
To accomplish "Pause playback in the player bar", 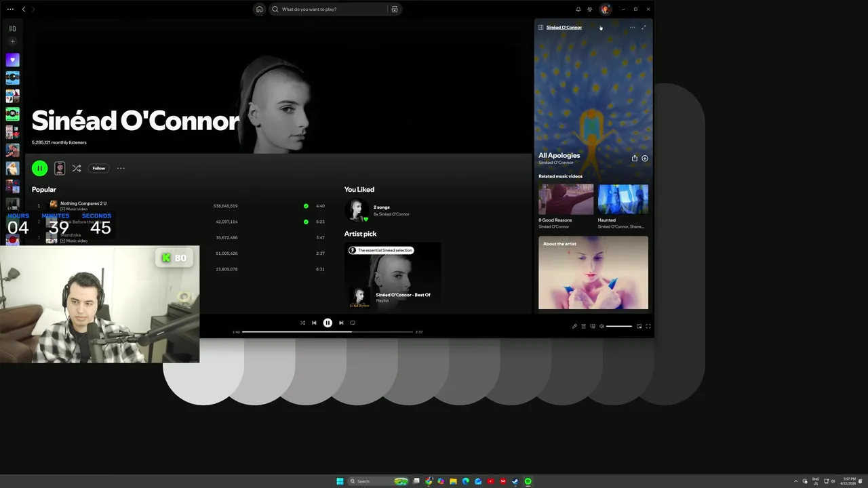I will click(x=328, y=323).
